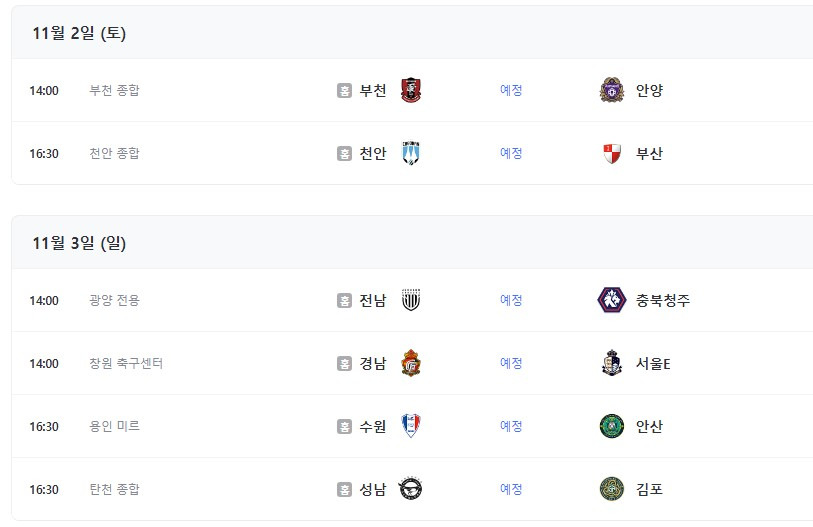This screenshot has width=813, height=527.
Task: Click the 11월 3일 (일) date header
Action: tap(79, 243)
